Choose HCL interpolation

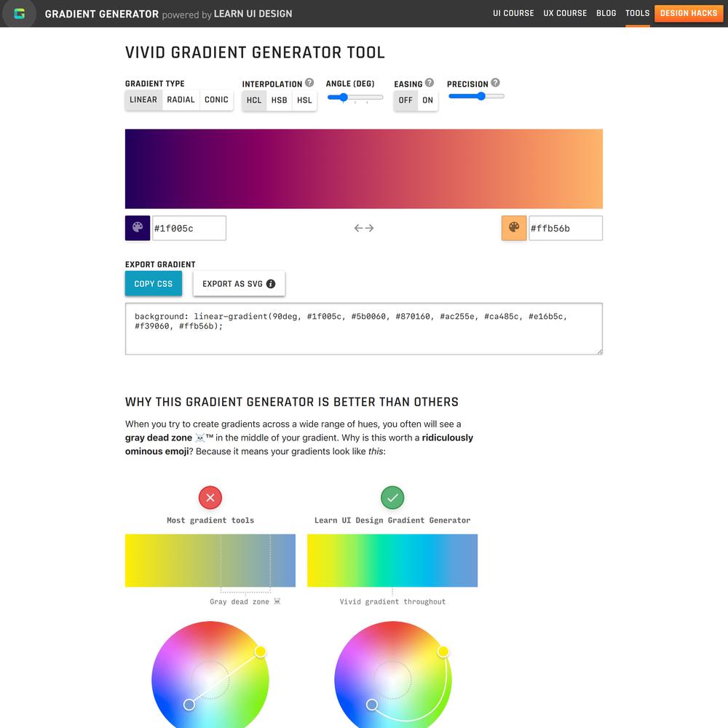[x=254, y=100]
